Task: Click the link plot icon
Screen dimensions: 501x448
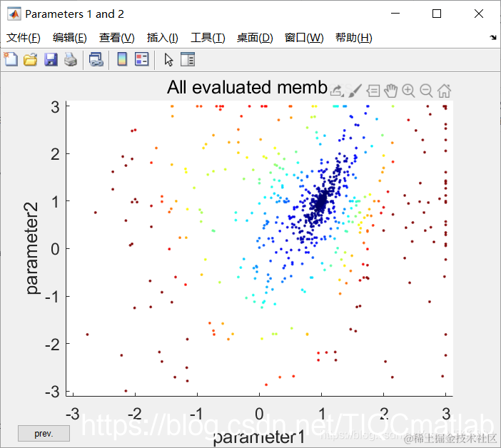Action: (x=96, y=59)
